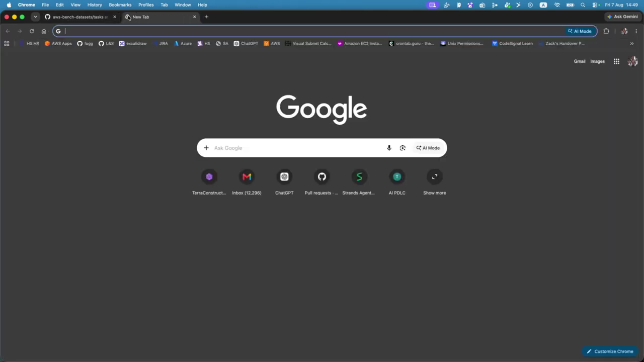This screenshot has height=362, width=644.
Task: Open the excalidraw bookmark
Action: [133, 44]
